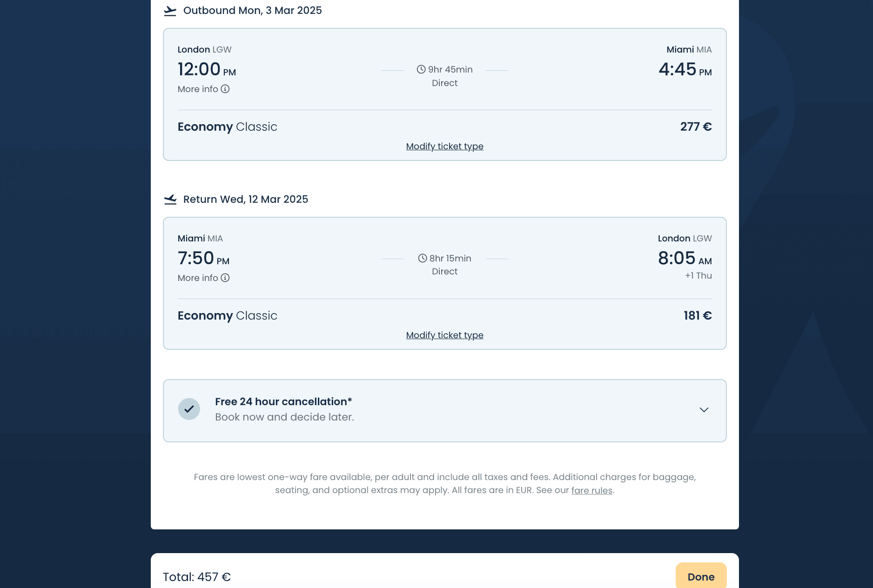873x588 pixels.
Task: Click the 277 € outbound price
Action: pyautogui.click(x=696, y=127)
